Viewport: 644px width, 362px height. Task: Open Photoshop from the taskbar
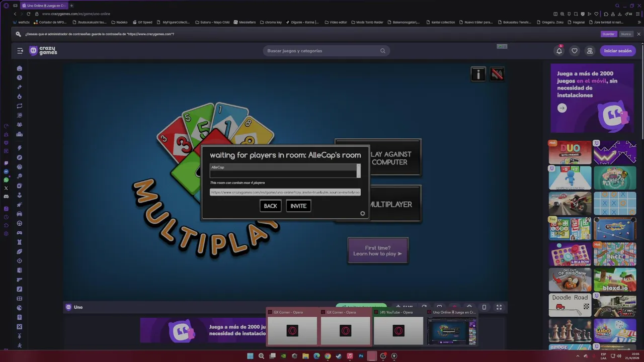point(361,356)
